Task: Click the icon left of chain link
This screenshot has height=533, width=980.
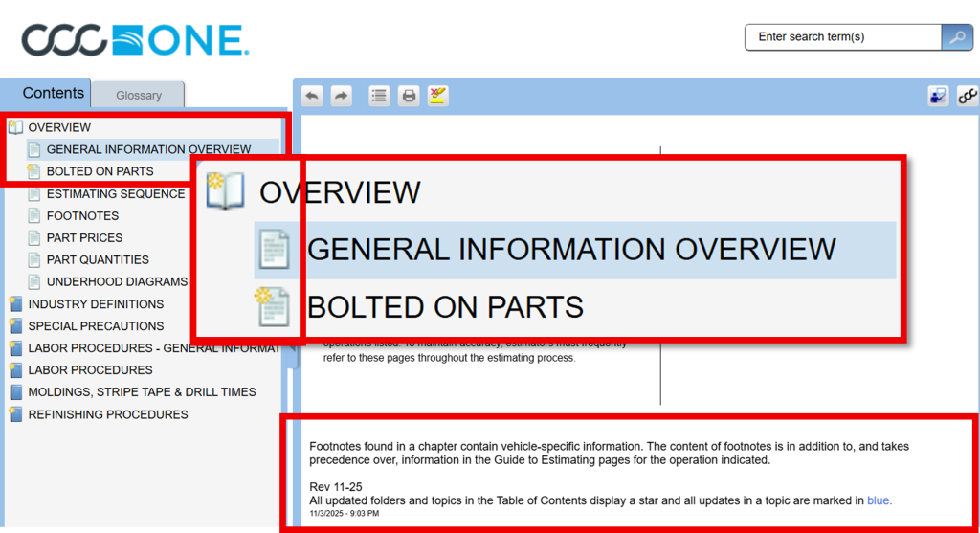Action: pos(938,96)
